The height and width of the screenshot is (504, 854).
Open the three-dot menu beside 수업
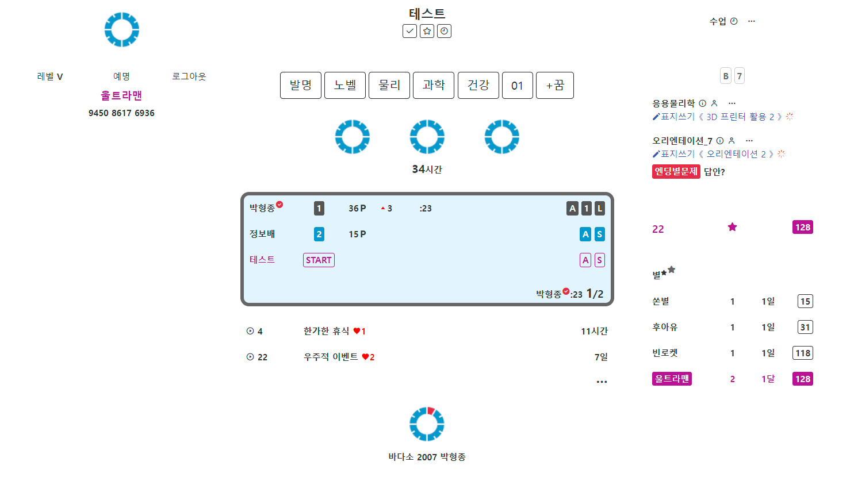(751, 21)
